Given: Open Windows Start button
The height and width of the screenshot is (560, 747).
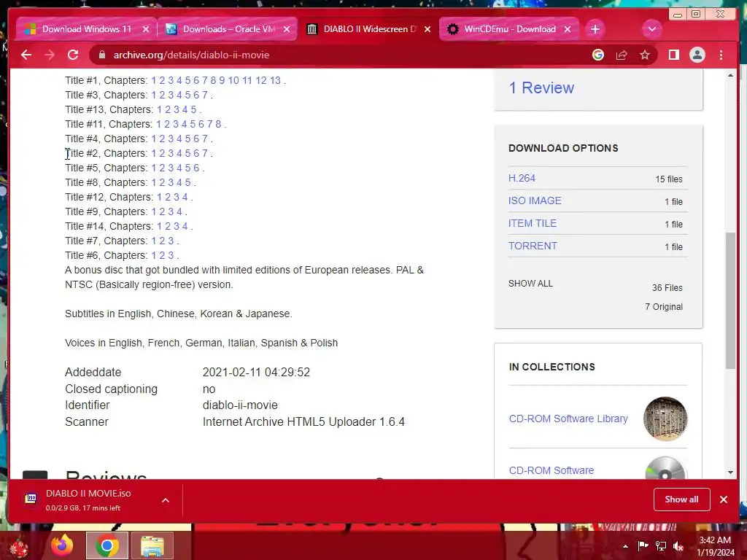Looking at the screenshot, I should [19, 545].
